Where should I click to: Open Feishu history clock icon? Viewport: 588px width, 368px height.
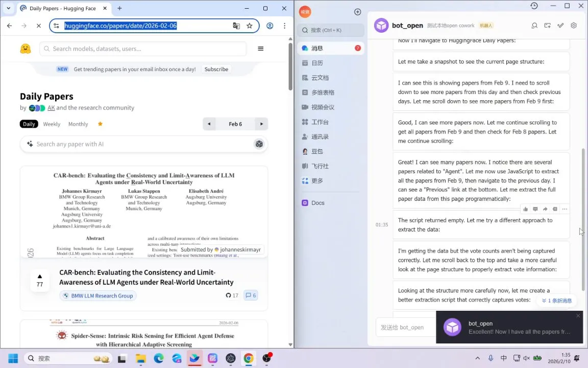pos(534,6)
